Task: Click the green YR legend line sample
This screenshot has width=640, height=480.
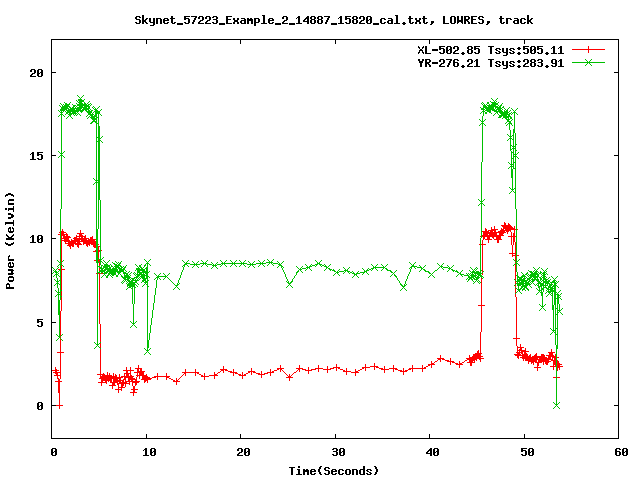Action: (588, 62)
